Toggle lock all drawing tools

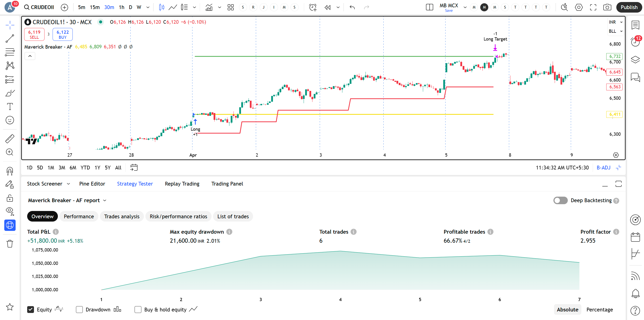10,198
